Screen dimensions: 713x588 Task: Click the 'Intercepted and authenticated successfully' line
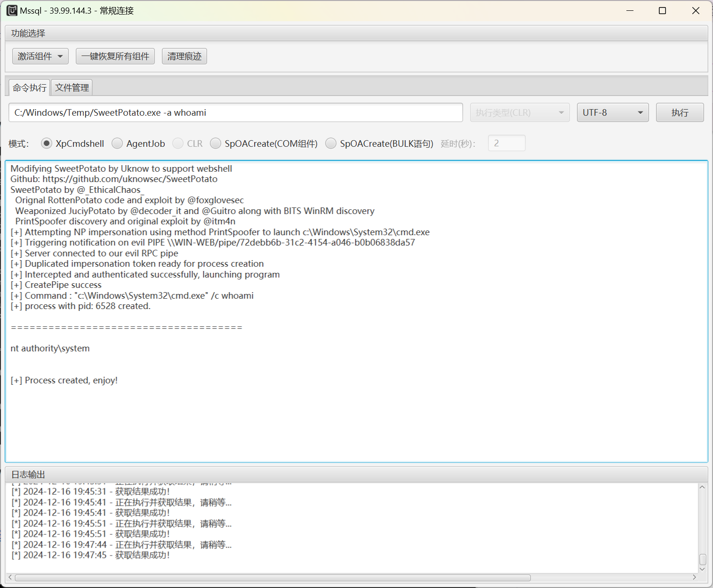click(x=145, y=274)
